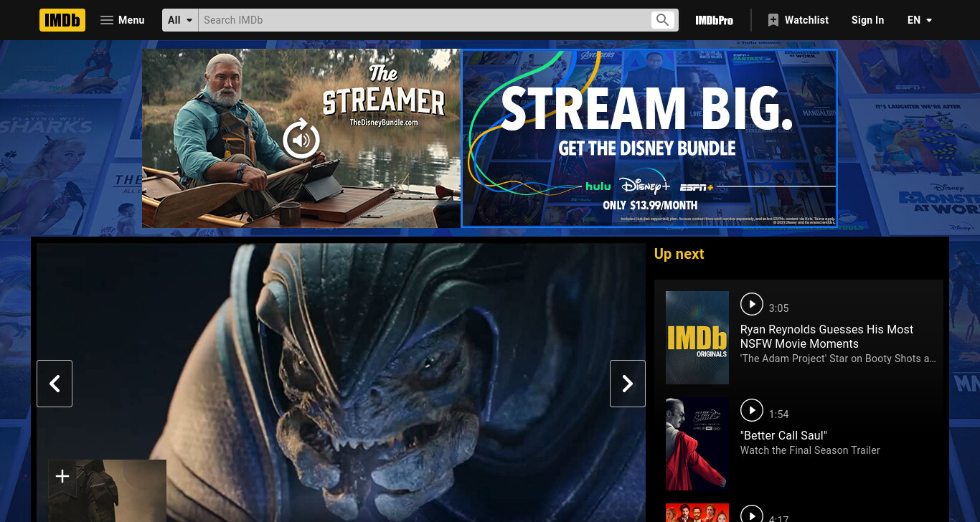
Task: Click the Ryan Reynolds Guesses His Most NSFW title
Action: [826, 336]
